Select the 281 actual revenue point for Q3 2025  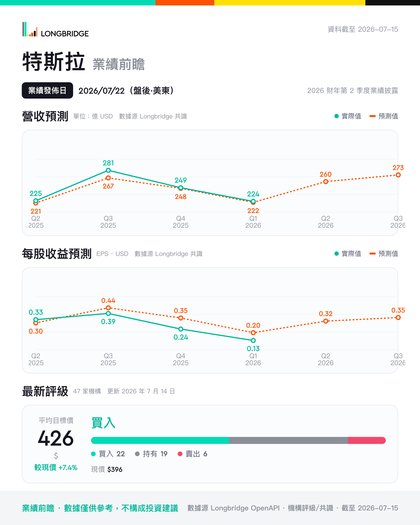[x=108, y=170]
